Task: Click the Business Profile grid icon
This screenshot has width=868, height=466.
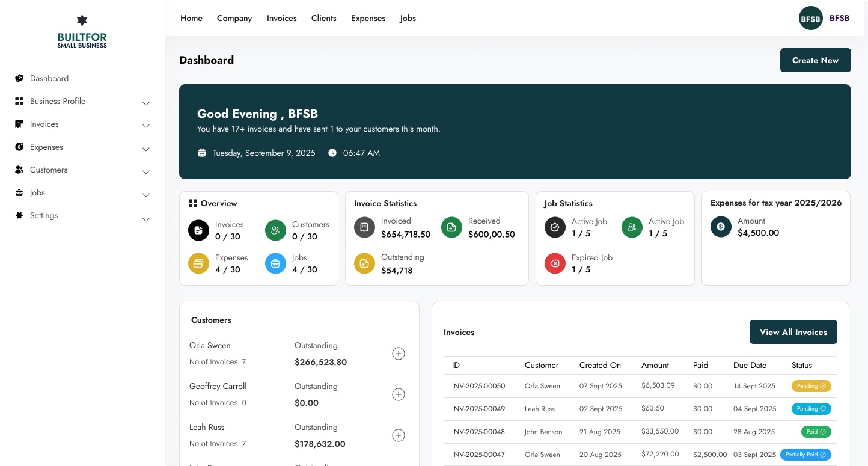Action: tap(19, 101)
